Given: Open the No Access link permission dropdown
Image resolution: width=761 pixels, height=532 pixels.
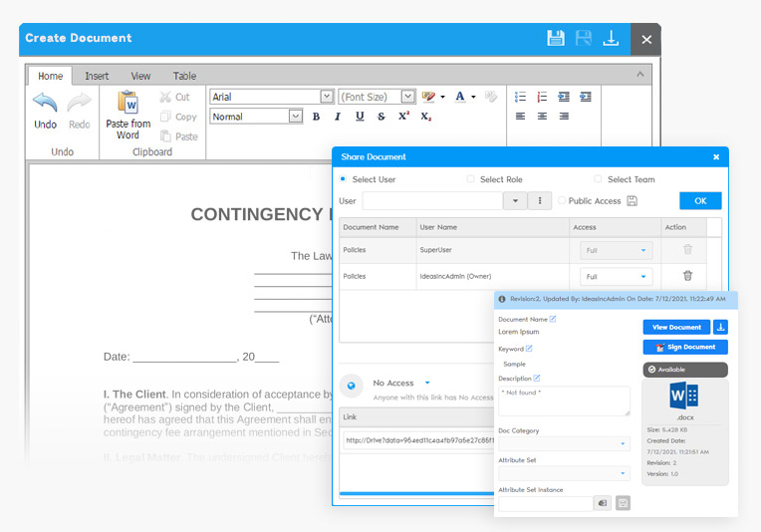Looking at the screenshot, I should coord(427,383).
